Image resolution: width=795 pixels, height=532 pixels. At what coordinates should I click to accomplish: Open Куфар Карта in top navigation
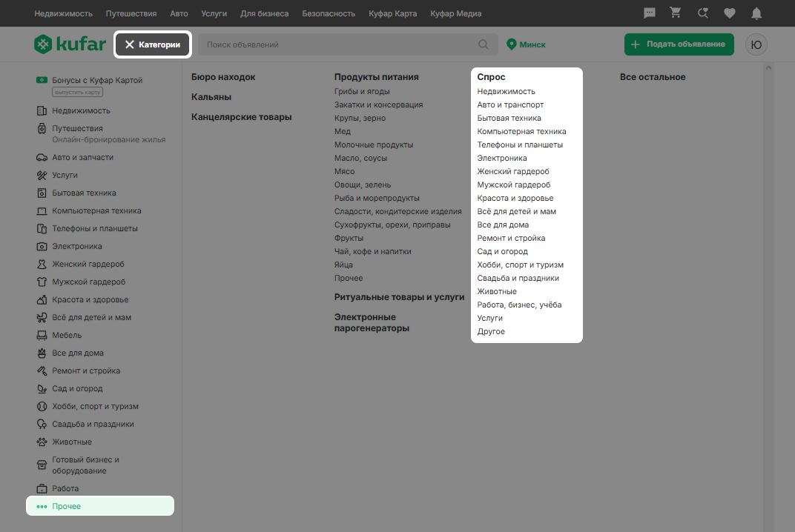tap(393, 13)
